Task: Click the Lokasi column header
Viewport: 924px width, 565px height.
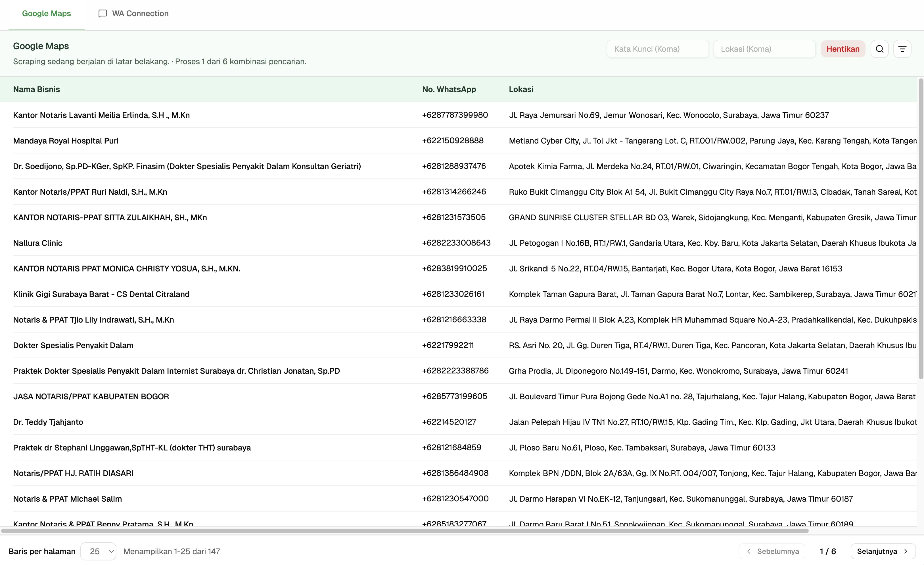Action: click(x=521, y=89)
